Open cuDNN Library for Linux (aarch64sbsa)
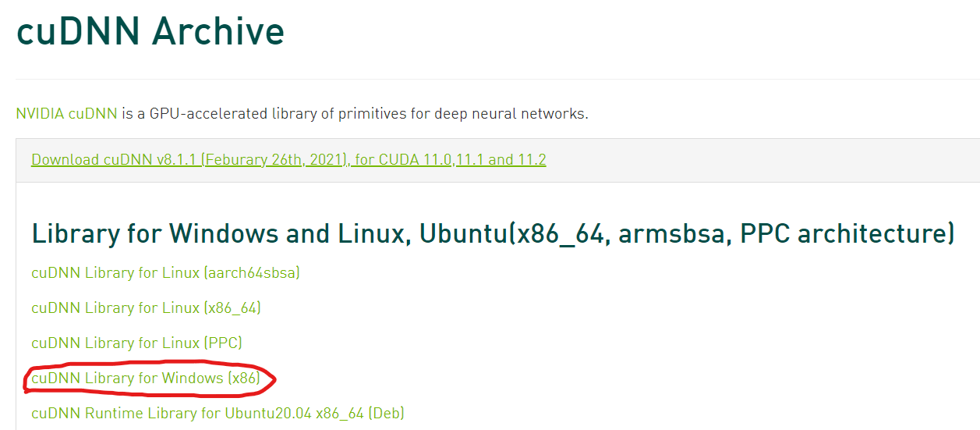The width and height of the screenshot is (980, 430). (x=165, y=272)
